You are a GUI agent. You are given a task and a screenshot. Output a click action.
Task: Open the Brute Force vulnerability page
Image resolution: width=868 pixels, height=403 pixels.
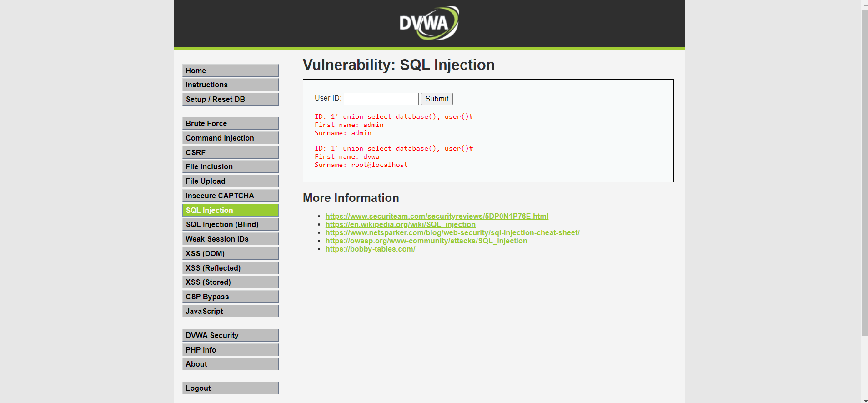click(x=231, y=123)
